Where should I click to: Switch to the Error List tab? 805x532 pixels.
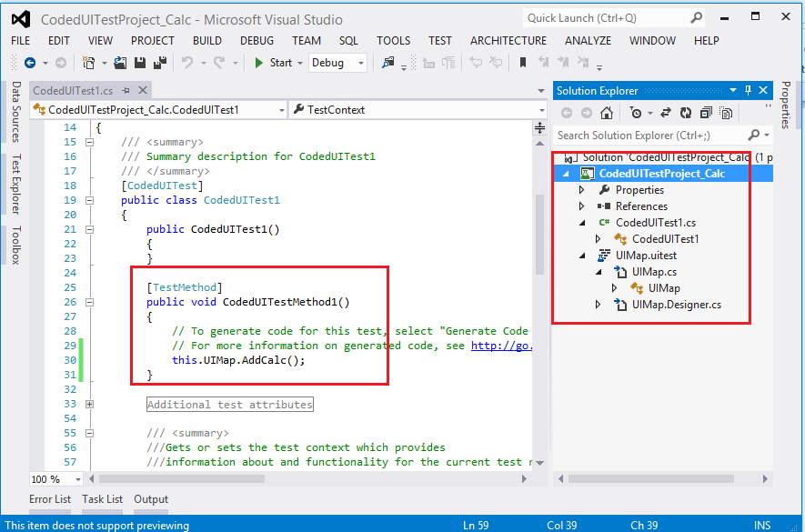tap(50, 499)
